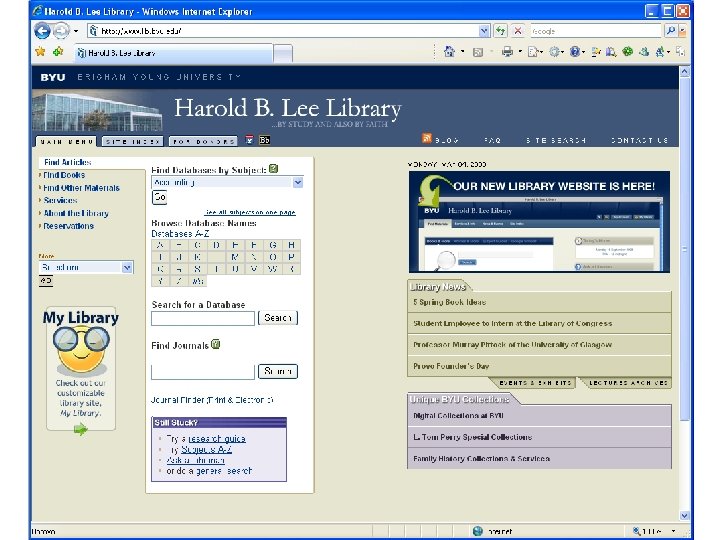The height and width of the screenshot is (540, 720).
Task: Click the zoom level magnifier in status bar
Action: 636,531
